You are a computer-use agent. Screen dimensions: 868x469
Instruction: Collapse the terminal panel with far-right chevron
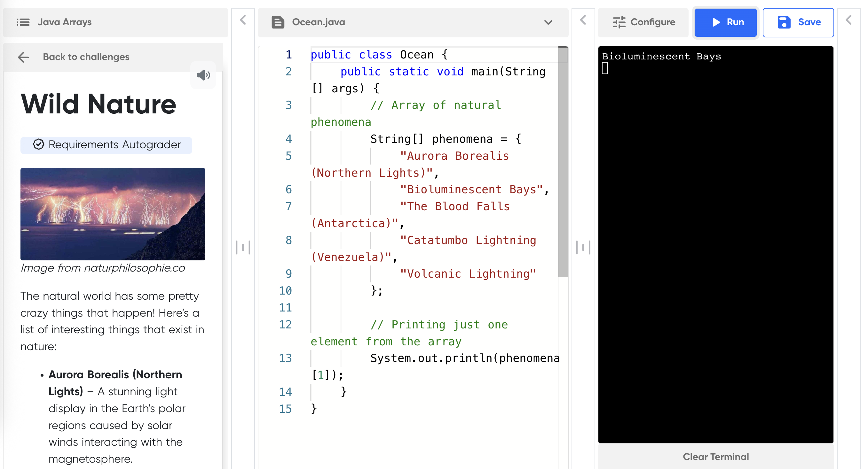[x=849, y=20]
